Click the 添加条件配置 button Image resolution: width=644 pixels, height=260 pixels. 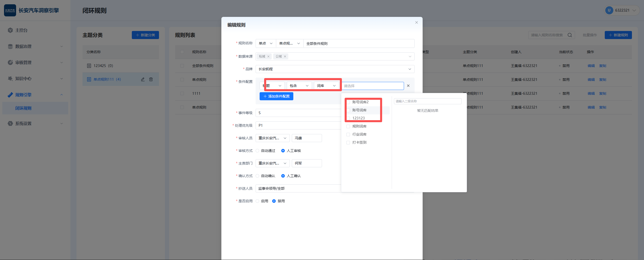click(276, 96)
